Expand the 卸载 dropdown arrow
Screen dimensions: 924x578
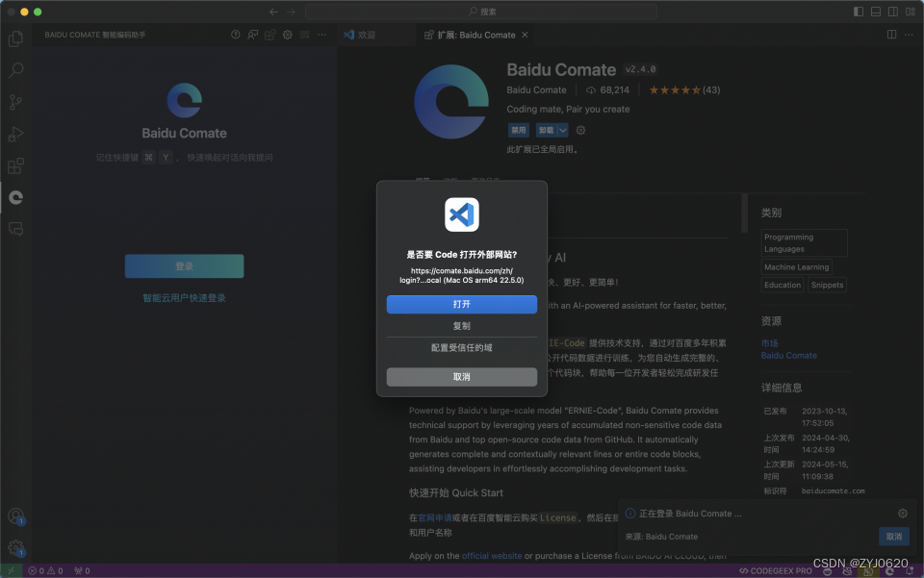click(563, 130)
